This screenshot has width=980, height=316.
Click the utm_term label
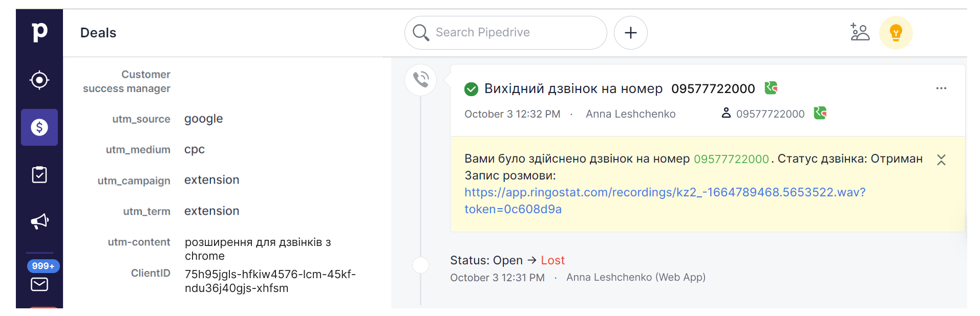(x=146, y=212)
